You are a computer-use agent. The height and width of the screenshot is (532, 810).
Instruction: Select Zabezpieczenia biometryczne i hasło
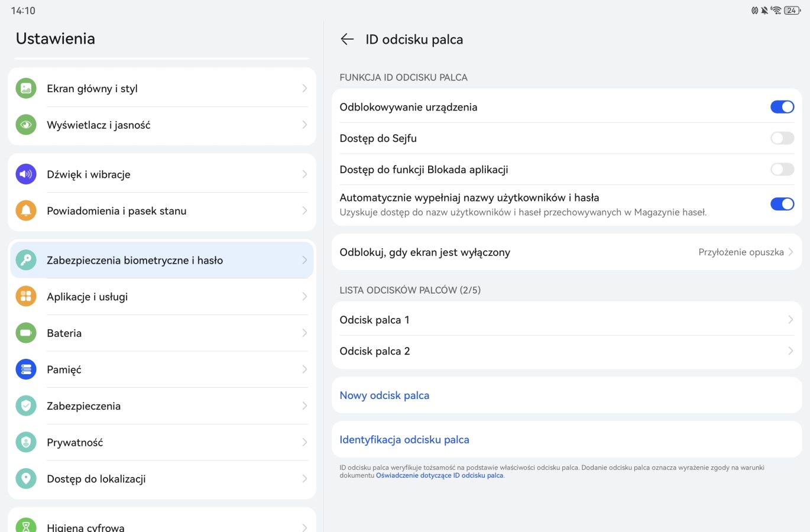point(162,260)
